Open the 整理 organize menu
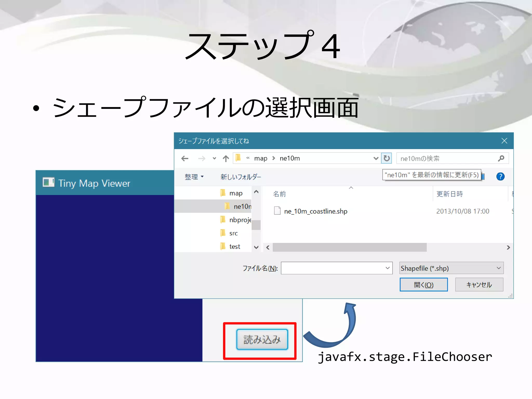Viewport: 532px width, 399px height. 194,177
